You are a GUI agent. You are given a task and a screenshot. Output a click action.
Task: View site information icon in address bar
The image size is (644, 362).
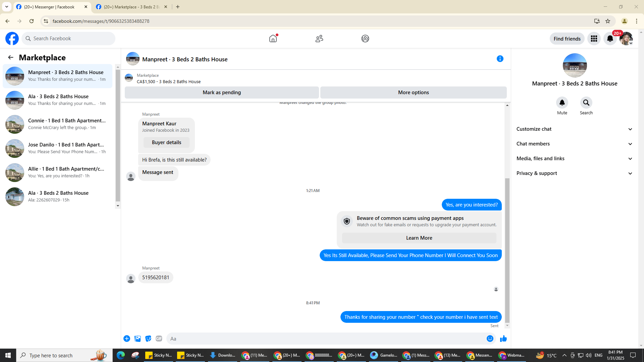coord(46,21)
